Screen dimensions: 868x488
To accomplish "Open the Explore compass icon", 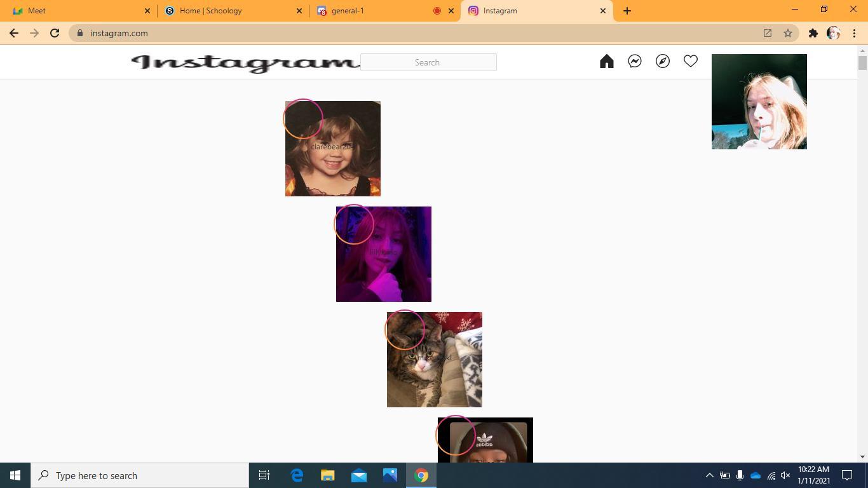I will tap(663, 61).
